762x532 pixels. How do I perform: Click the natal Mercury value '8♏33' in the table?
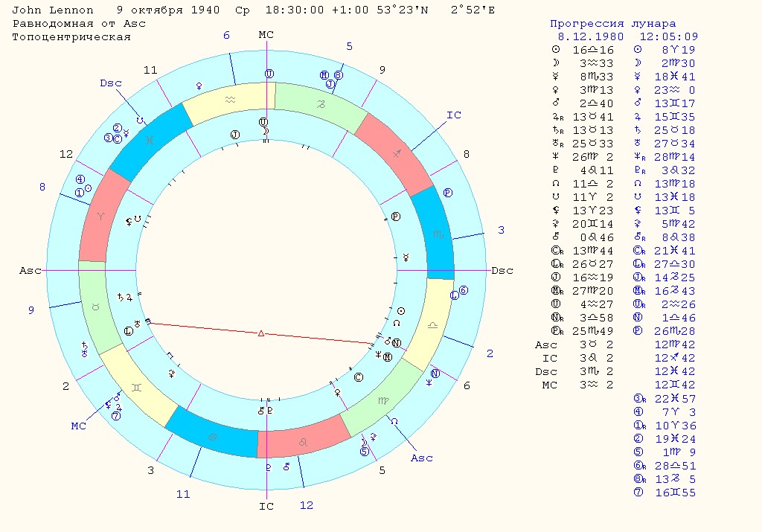pyautogui.click(x=596, y=77)
